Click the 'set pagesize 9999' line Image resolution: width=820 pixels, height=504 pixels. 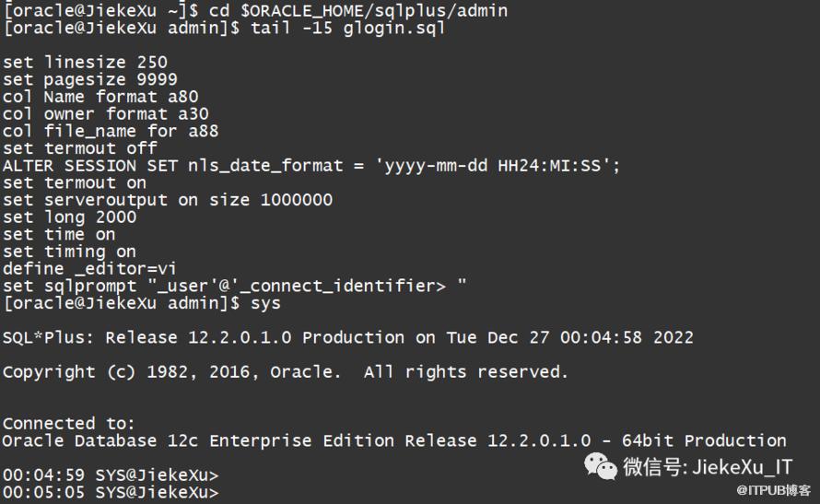[x=90, y=79]
